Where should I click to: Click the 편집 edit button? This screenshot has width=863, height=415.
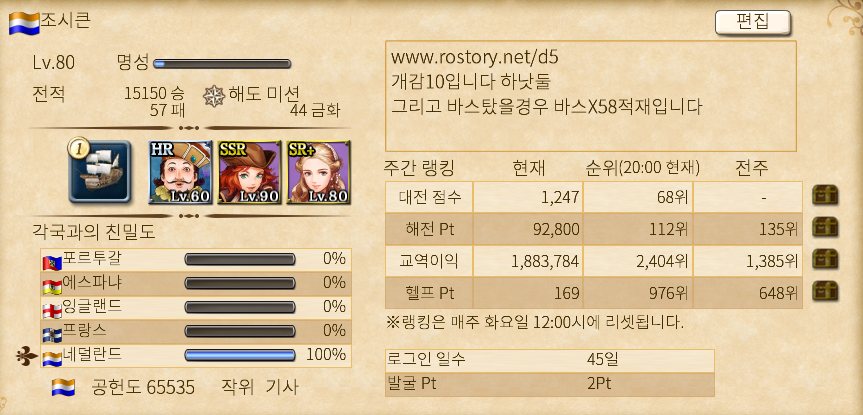[752, 23]
